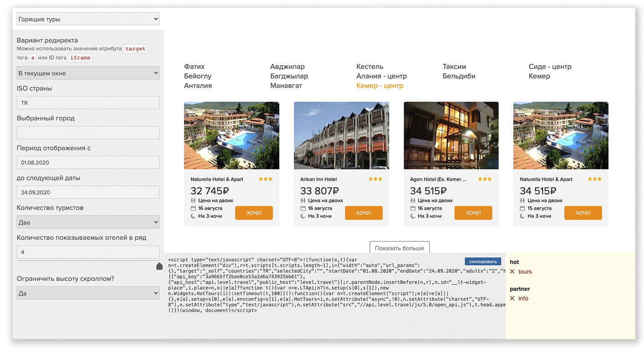644x353 pixels.
Task: Click the slider handle below the hotels count field
Action: click(159, 266)
